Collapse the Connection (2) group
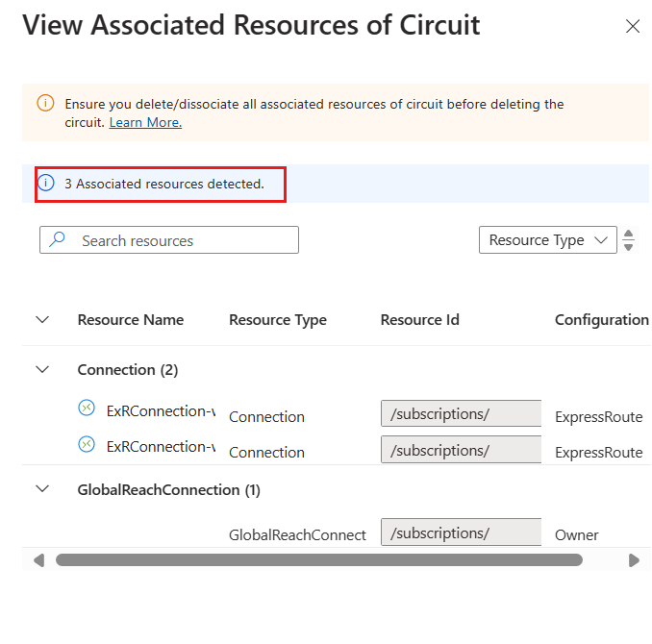 pyautogui.click(x=42, y=369)
